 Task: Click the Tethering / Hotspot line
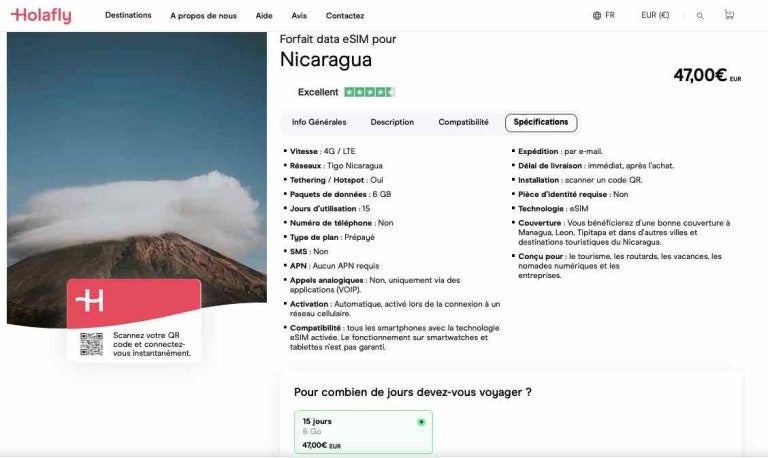point(336,180)
